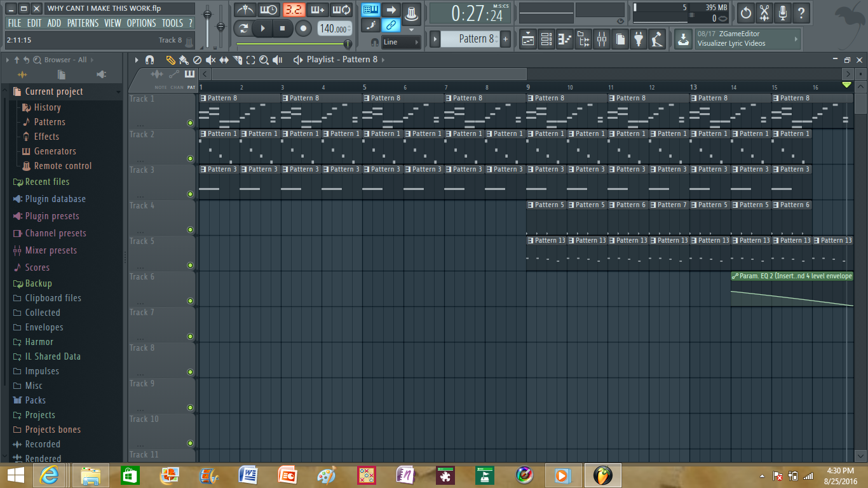Expand the Browser - All options arrow
Image resolution: width=868 pixels, height=488 pixels.
[92, 60]
